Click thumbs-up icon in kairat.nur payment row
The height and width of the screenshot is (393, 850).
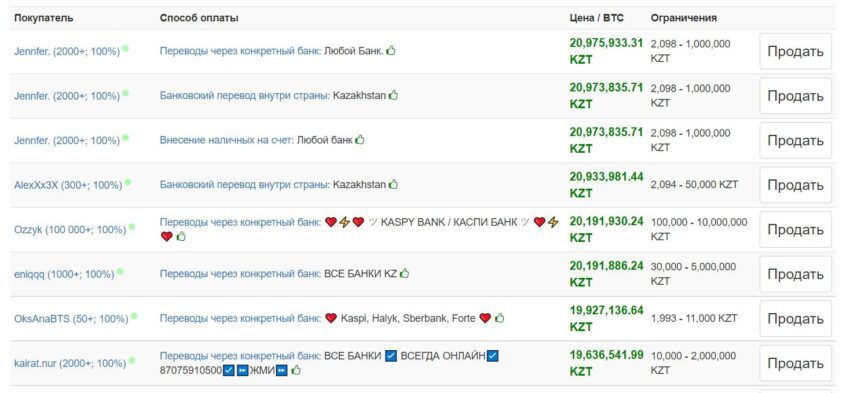(295, 371)
